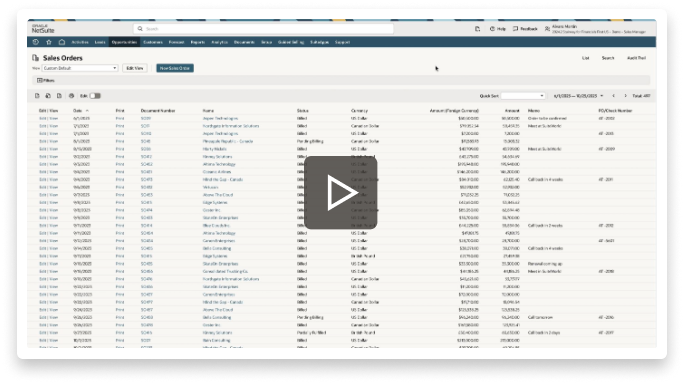Click the Export Excel icon in list toolbar
The width and height of the screenshot is (684, 384).
point(48,96)
